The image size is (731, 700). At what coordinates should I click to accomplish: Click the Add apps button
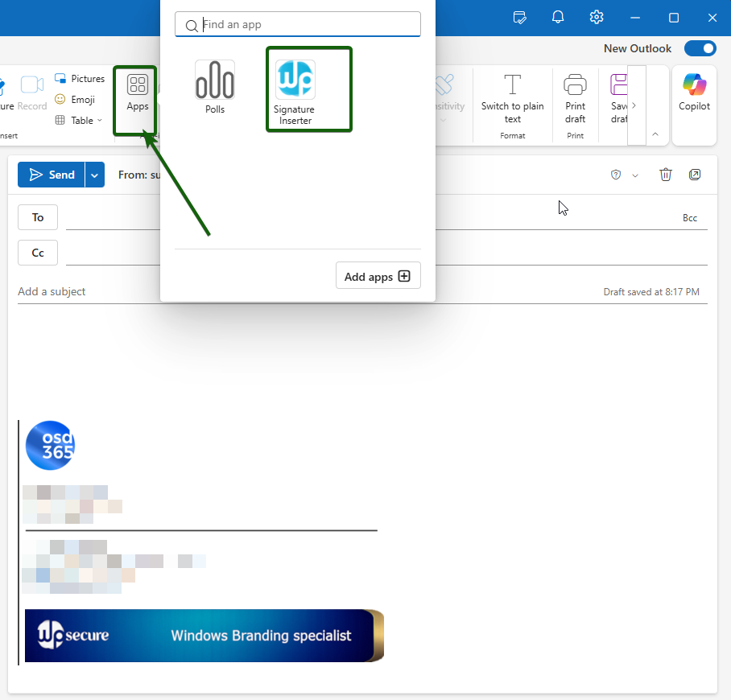378,277
